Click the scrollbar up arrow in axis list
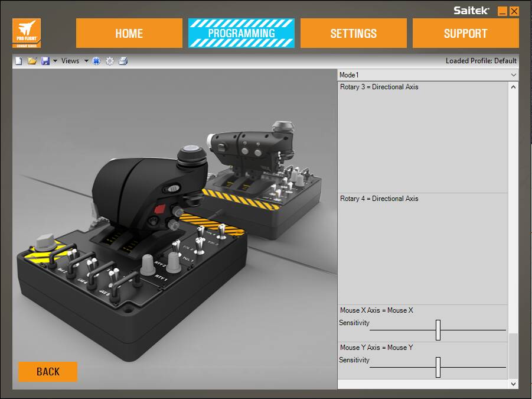The width and height of the screenshot is (532, 399). [x=513, y=87]
